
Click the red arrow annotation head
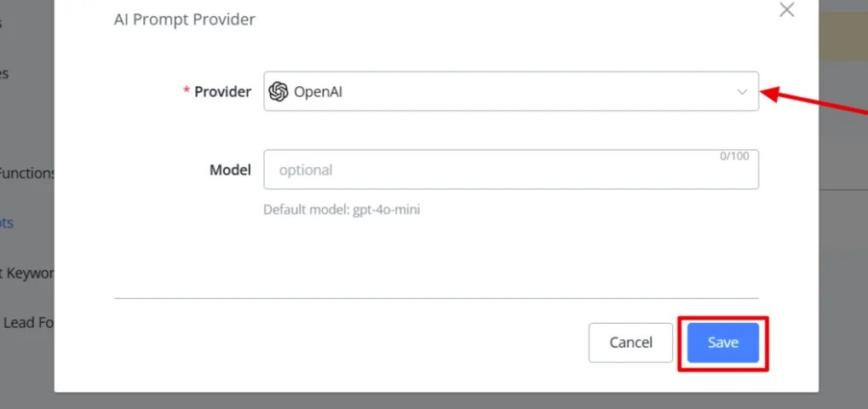coord(771,94)
